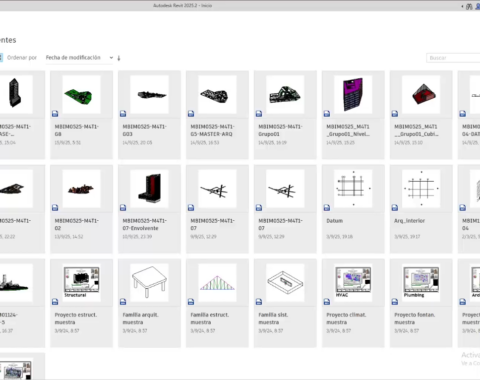Open the Plumbing sample project thumbnail

(421, 283)
